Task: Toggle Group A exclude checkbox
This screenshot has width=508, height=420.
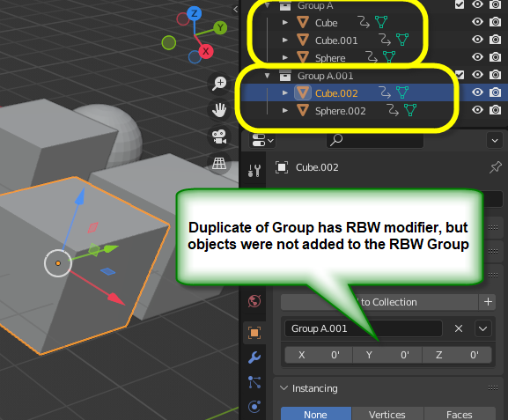Action: click(x=460, y=4)
